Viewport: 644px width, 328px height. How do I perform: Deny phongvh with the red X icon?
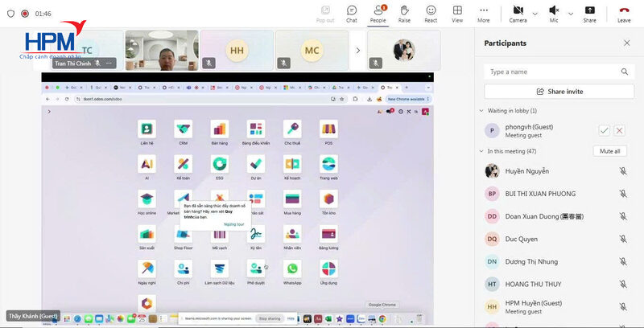click(619, 130)
